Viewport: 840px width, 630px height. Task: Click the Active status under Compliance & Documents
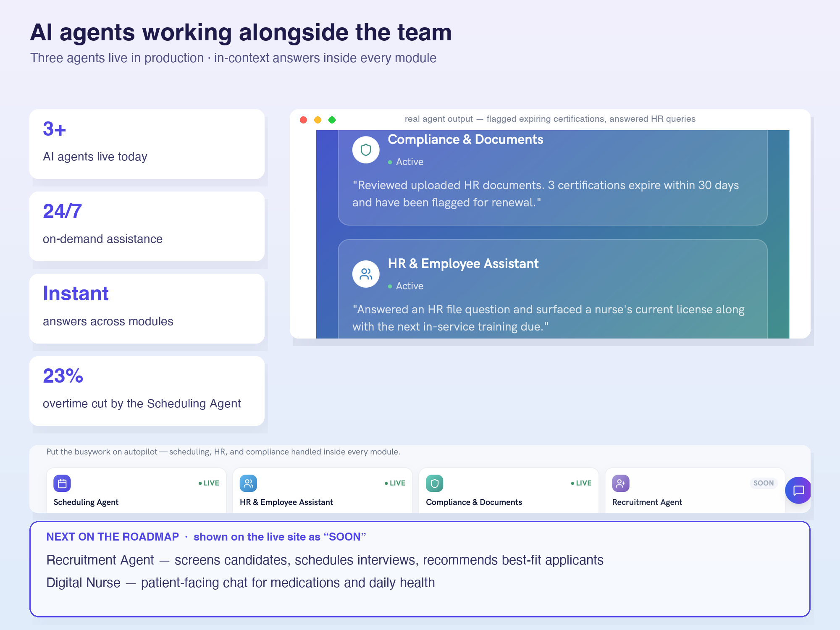tap(406, 162)
